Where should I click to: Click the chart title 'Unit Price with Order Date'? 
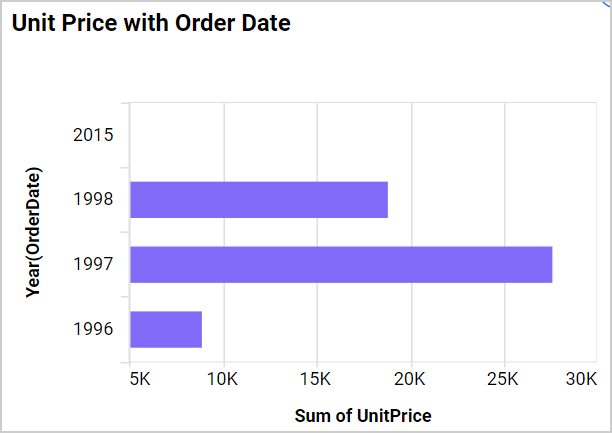[151, 23]
